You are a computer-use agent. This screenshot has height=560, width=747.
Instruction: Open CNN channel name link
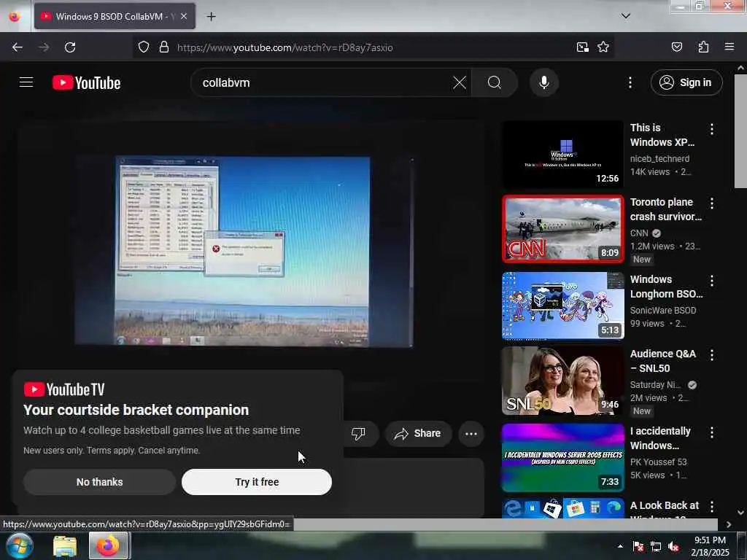point(639,233)
